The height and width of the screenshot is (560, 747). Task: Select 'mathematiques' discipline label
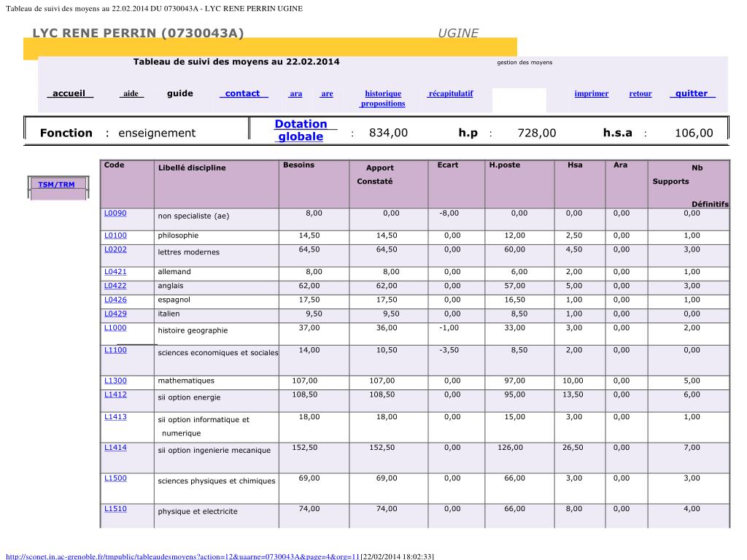coord(186,381)
